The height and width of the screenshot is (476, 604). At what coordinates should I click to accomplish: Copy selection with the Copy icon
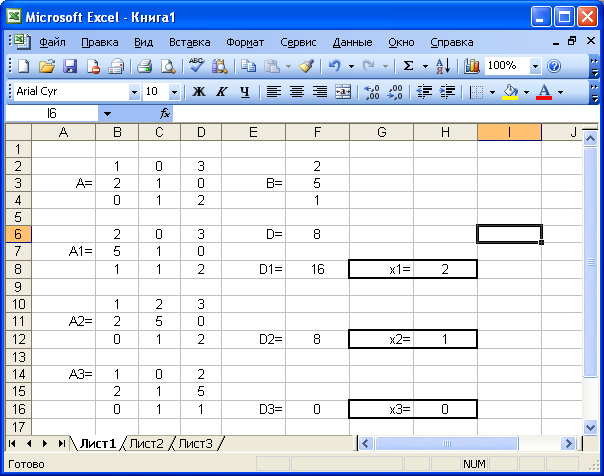248,66
